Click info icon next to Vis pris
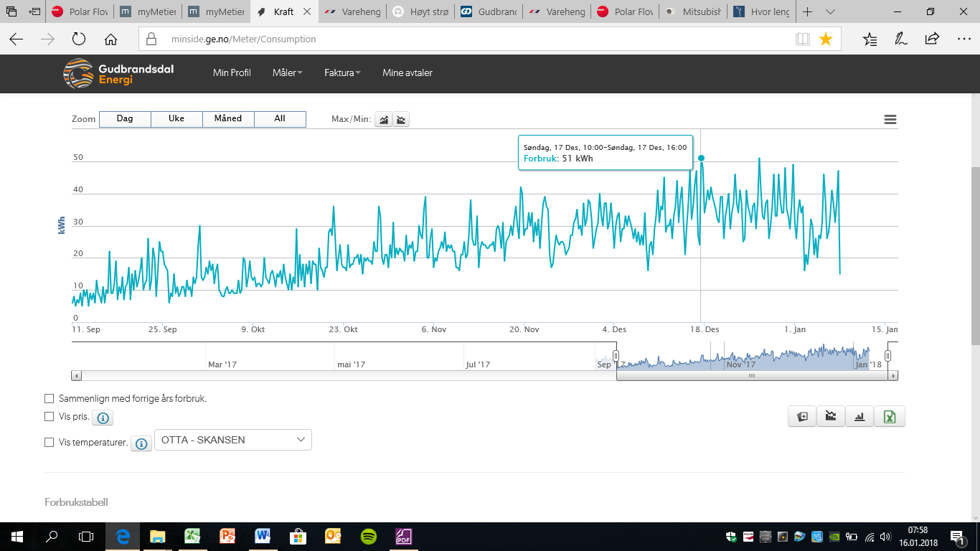This screenshot has height=551, width=980. [x=103, y=418]
